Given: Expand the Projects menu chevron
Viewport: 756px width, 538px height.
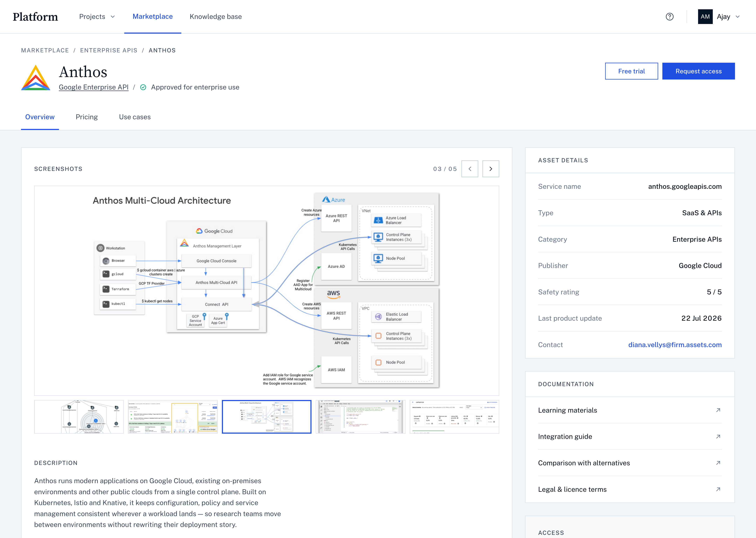Looking at the screenshot, I should 113,17.
